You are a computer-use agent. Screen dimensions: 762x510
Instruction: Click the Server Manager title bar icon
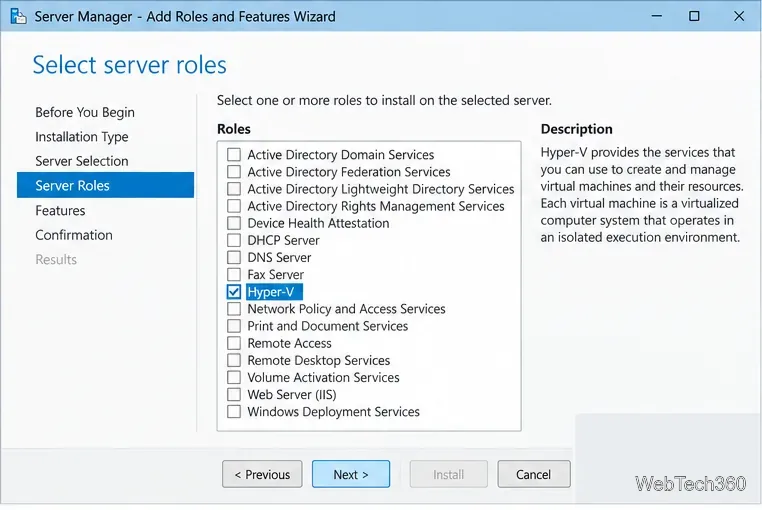pyautogui.click(x=18, y=16)
